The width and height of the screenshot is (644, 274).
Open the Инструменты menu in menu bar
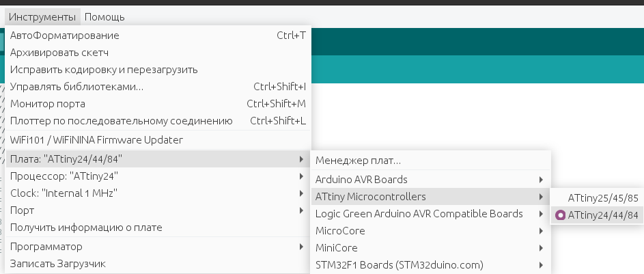pyautogui.click(x=42, y=16)
